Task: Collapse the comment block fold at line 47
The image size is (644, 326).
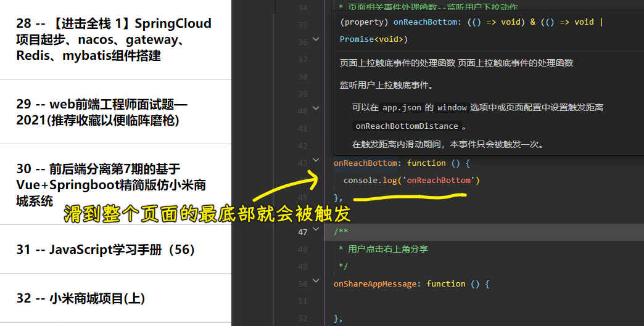Action: (316, 229)
